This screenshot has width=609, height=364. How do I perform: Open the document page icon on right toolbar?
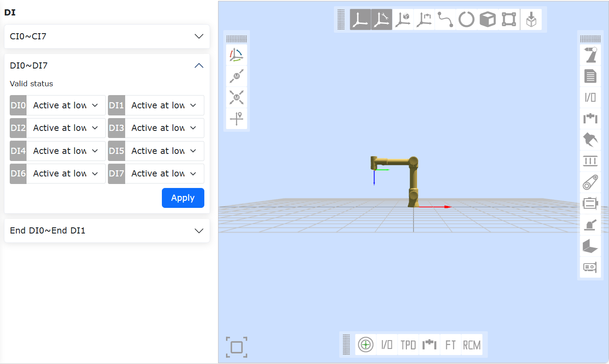(x=590, y=76)
